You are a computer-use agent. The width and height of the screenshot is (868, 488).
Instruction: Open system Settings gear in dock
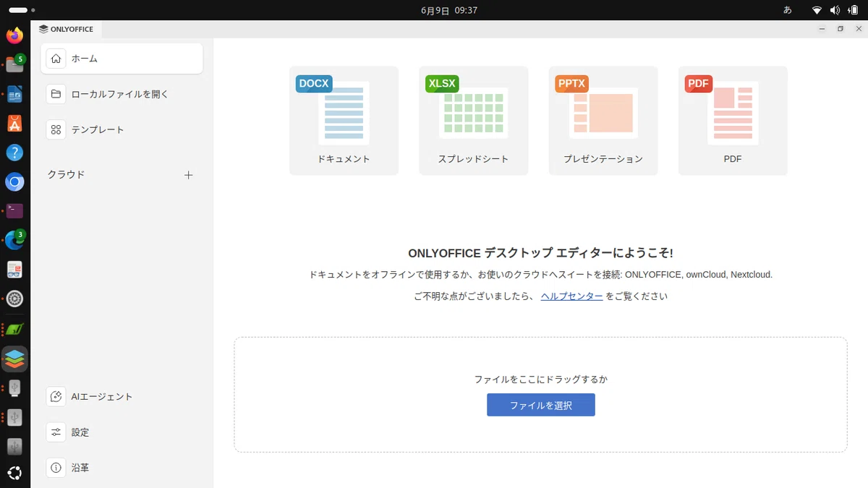pyautogui.click(x=14, y=299)
